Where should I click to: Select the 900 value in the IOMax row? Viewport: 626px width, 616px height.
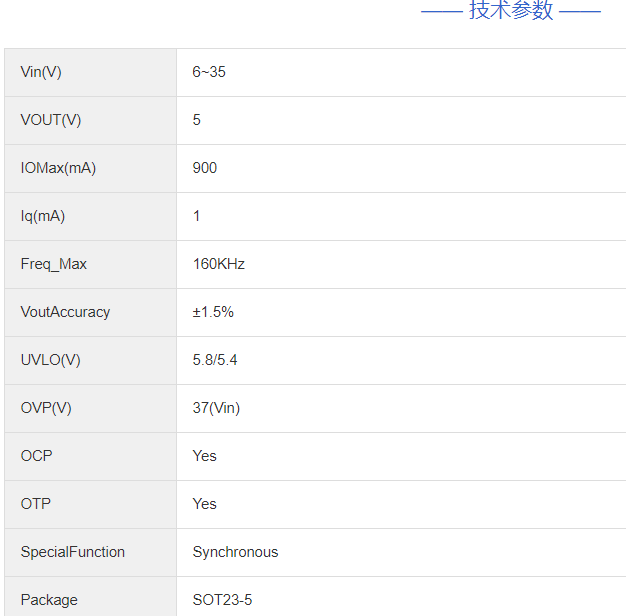tap(205, 168)
